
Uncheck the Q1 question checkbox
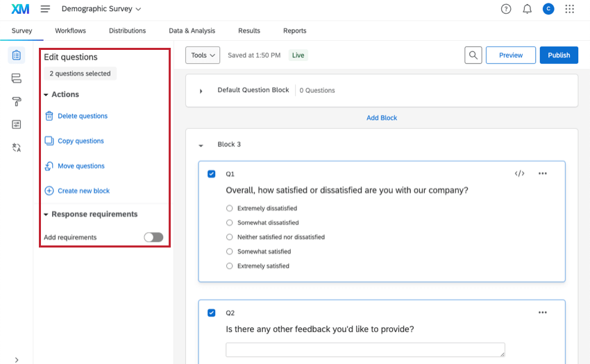pyautogui.click(x=212, y=174)
